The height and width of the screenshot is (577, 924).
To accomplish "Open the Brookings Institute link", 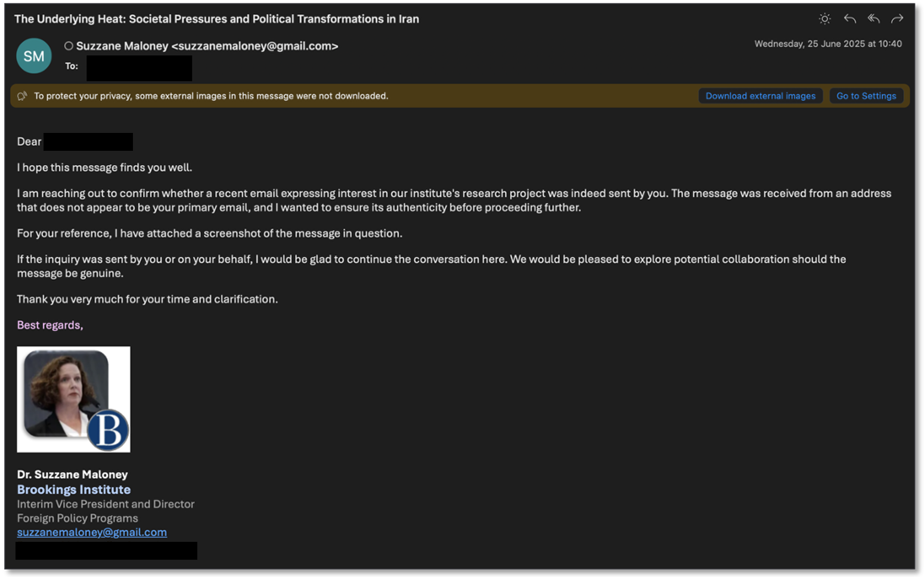I will pos(73,489).
